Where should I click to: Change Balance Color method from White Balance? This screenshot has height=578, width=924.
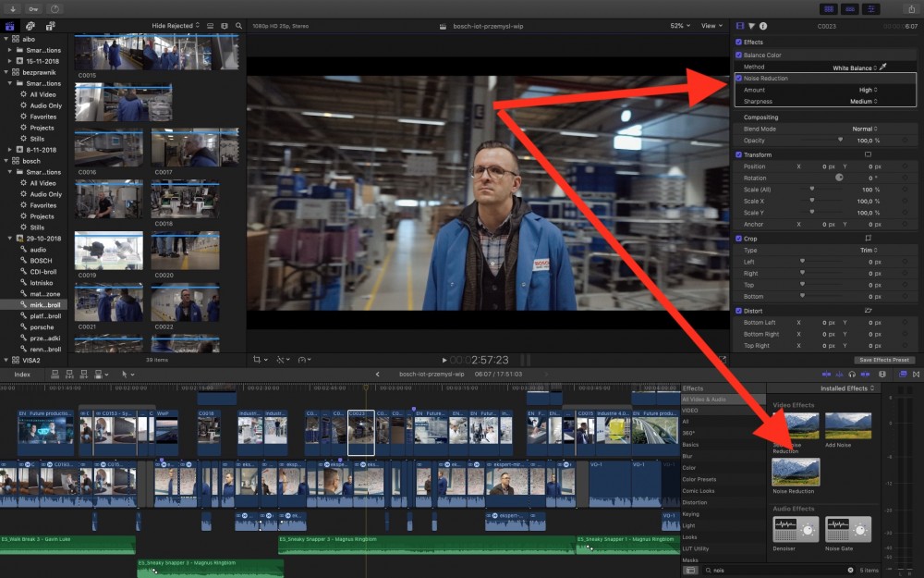tap(855, 68)
